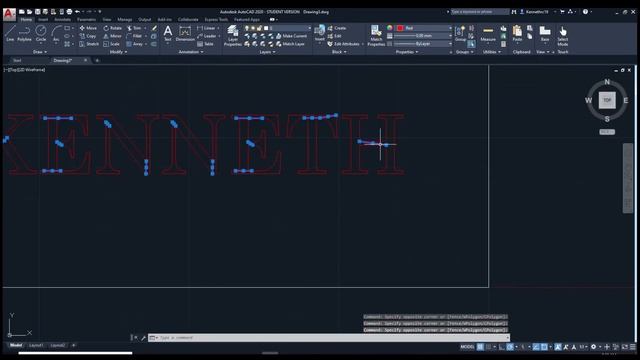Click the Plot printer icon in quick access toolbar

point(69,12)
